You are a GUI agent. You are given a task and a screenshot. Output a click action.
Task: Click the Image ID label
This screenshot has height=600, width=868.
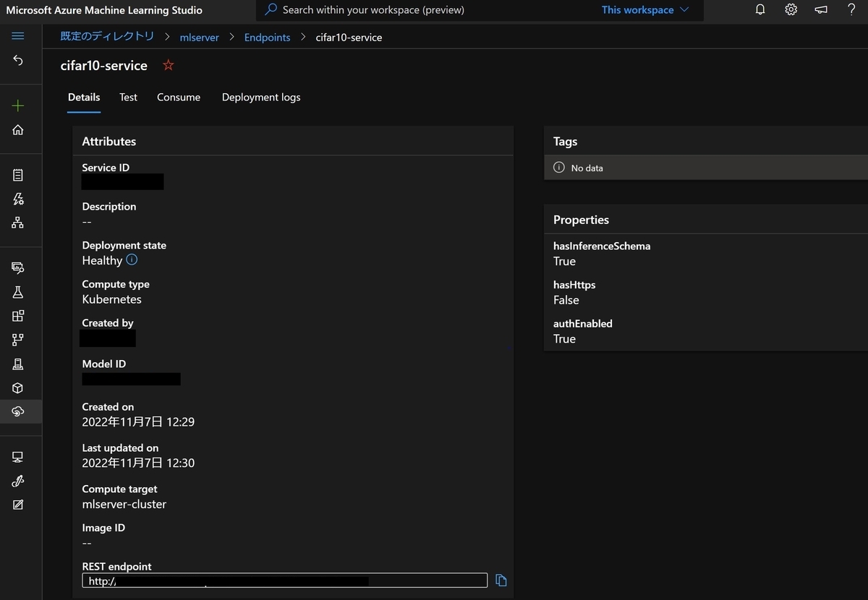[x=103, y=528]
